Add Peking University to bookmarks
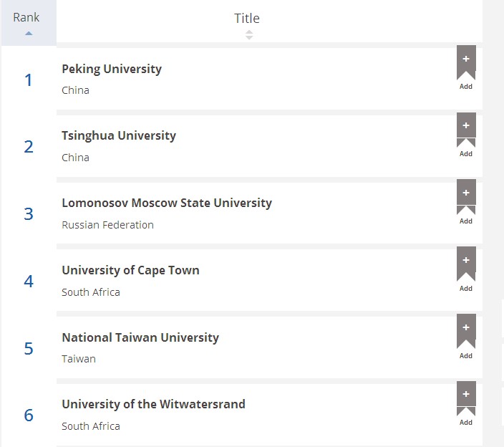 point(466,63)
